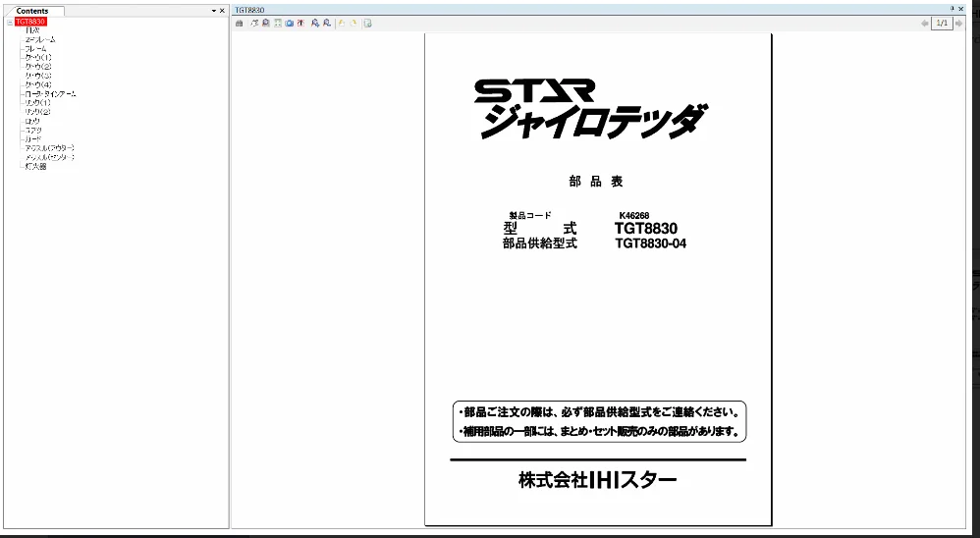Click the 1/1 page number field
This screenshot has height=538, width=980.
click(x=943, y=24)
